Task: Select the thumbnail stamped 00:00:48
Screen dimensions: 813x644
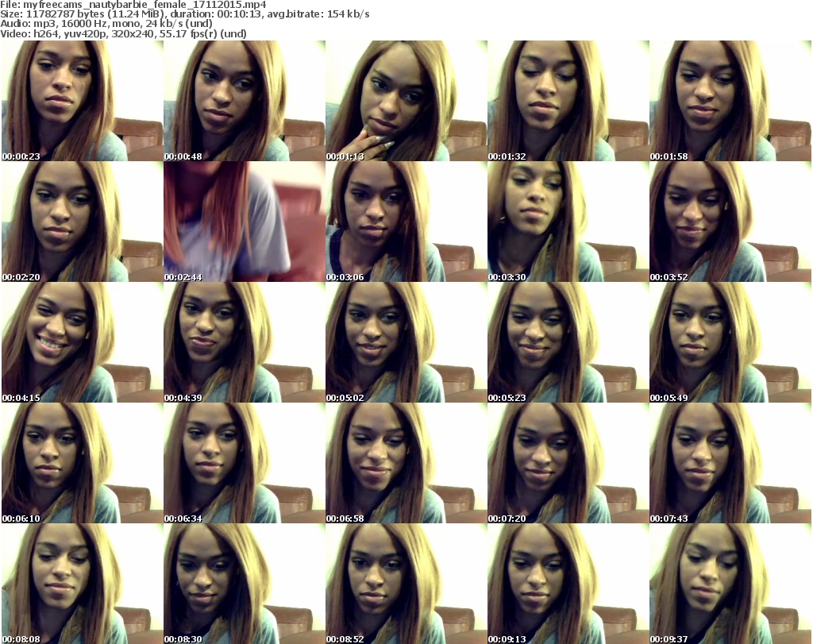Action: tap(245, 101)
